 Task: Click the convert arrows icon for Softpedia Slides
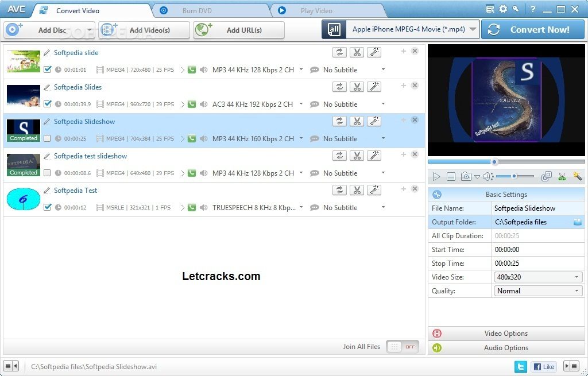(x=339, y=87)
